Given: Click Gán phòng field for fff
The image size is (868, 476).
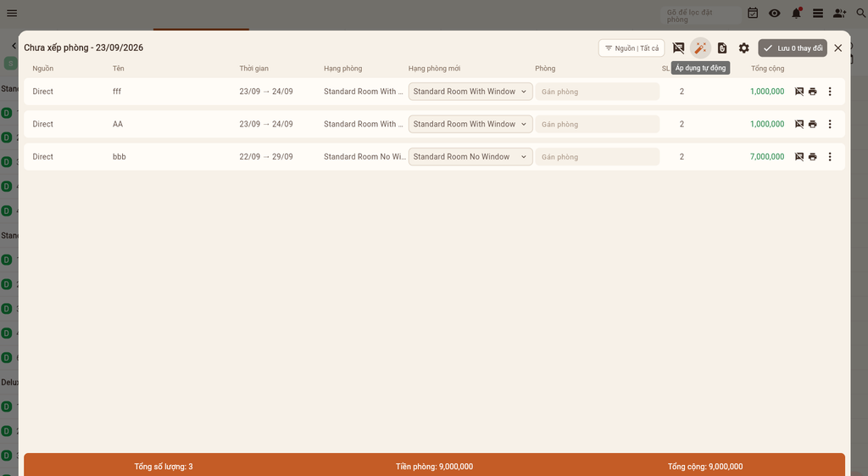Looking at the screenshot, I should point(598,92).
